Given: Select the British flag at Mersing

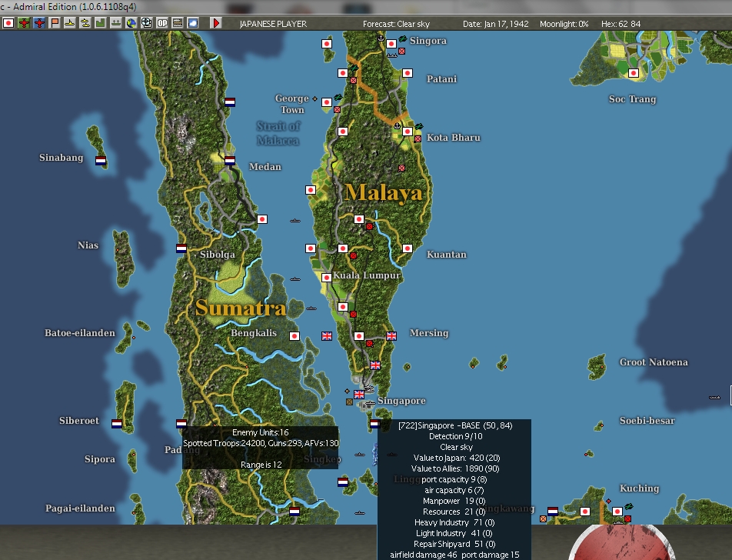Looking at the screenshot, I should (x=391, y=336).
